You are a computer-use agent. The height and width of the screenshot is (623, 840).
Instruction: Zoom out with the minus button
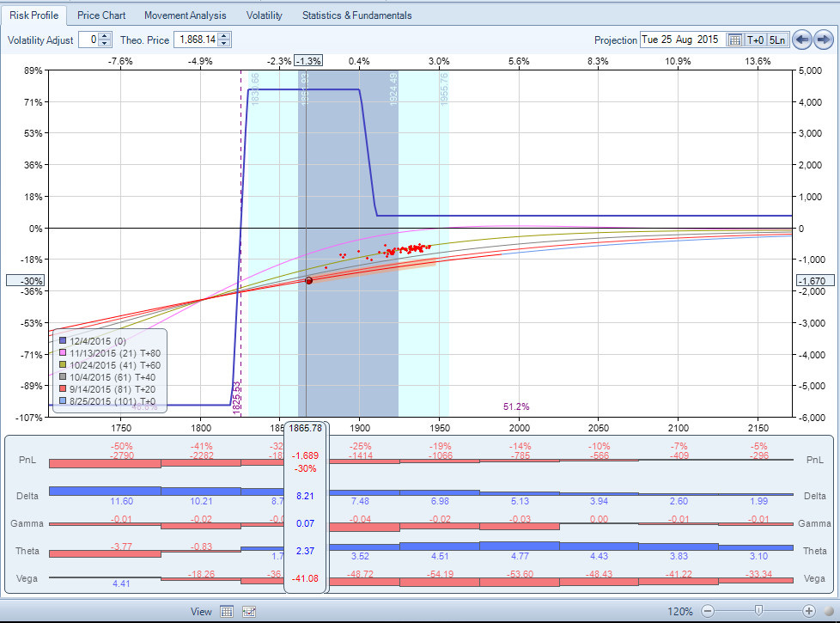pos(708,611)
